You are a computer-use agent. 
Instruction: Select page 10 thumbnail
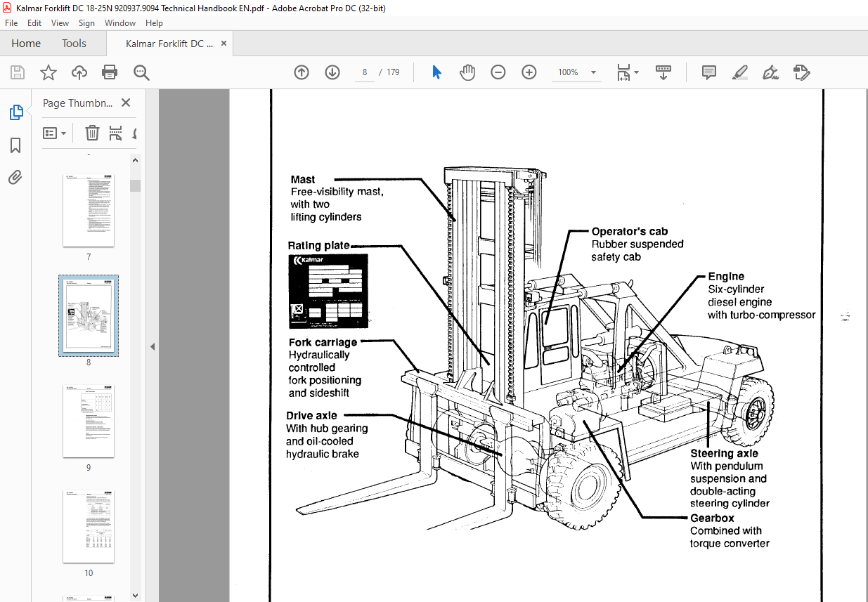pos(89,526)
